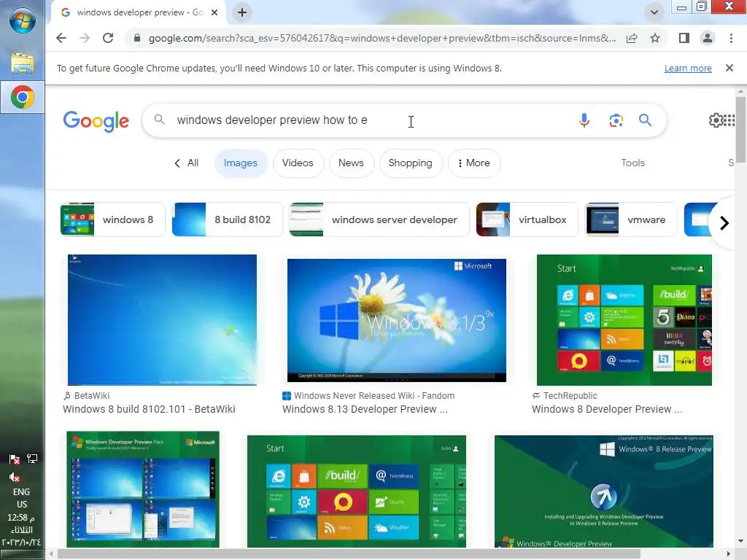
Task: Expand the More search options menu
Action: point(474,163)
